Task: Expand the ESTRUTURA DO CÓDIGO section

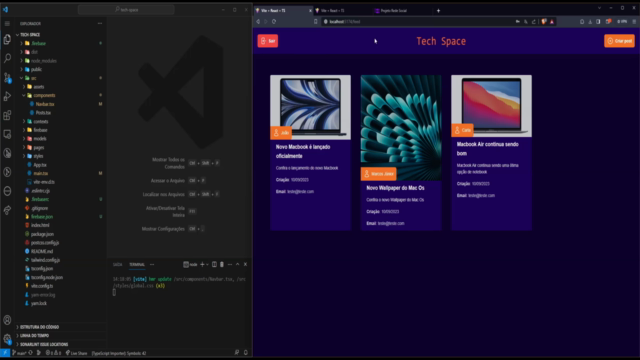Action: pos(39,327)
